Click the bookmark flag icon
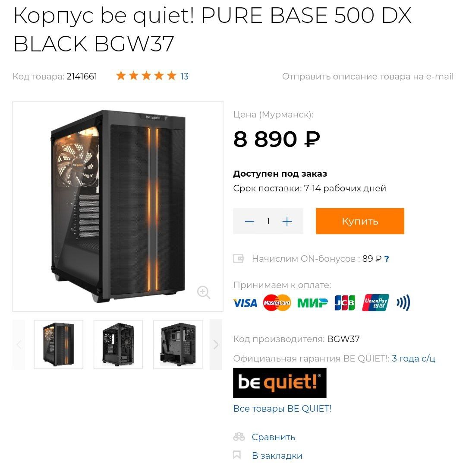 click(x=237, y=455)
